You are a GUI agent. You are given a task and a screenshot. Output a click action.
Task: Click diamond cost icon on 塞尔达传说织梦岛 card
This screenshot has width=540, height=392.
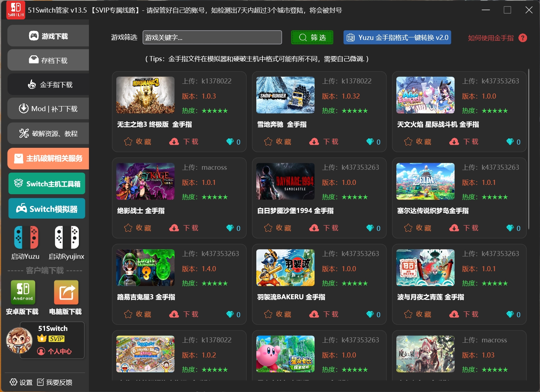coord(510,228)
